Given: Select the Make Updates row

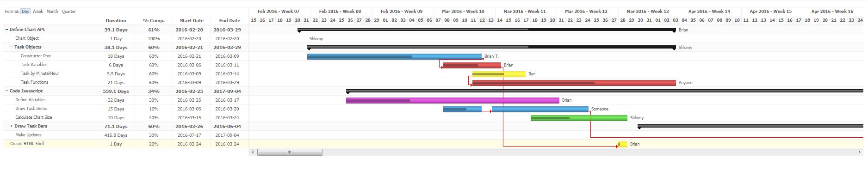Looking at the screenshot, I should [x=126, y=135].
